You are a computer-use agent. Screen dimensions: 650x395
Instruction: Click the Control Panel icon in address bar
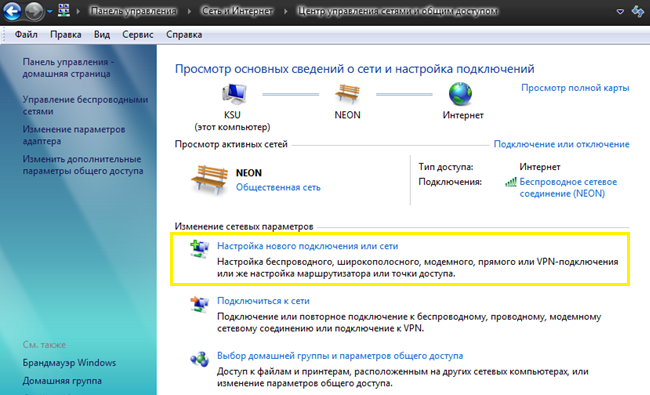[64, 11]
